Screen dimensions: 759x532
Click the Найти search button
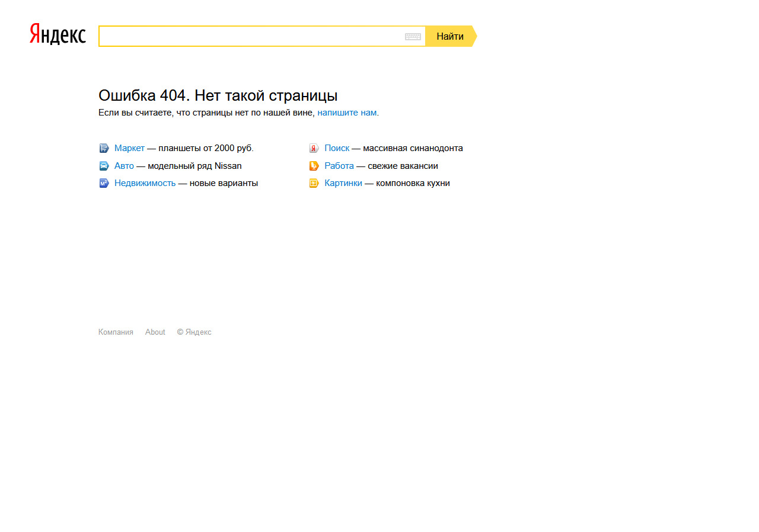click(450, 36)
